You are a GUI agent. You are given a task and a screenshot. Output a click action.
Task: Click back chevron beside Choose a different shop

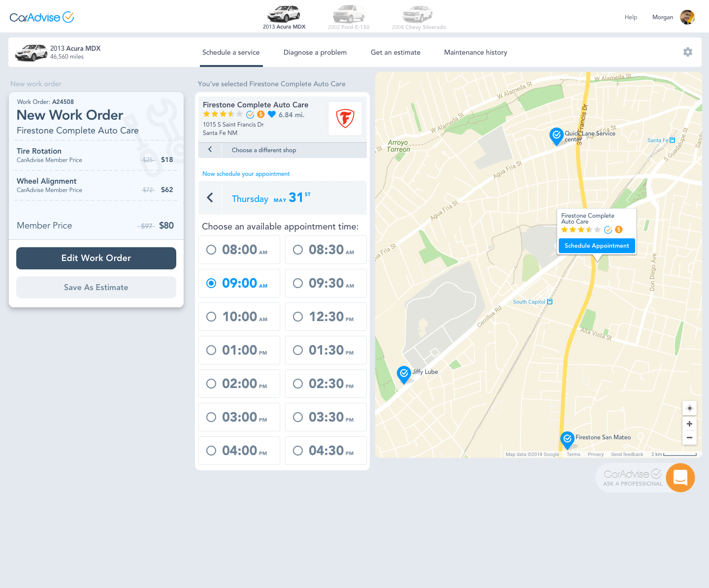(x=210, y=150)
